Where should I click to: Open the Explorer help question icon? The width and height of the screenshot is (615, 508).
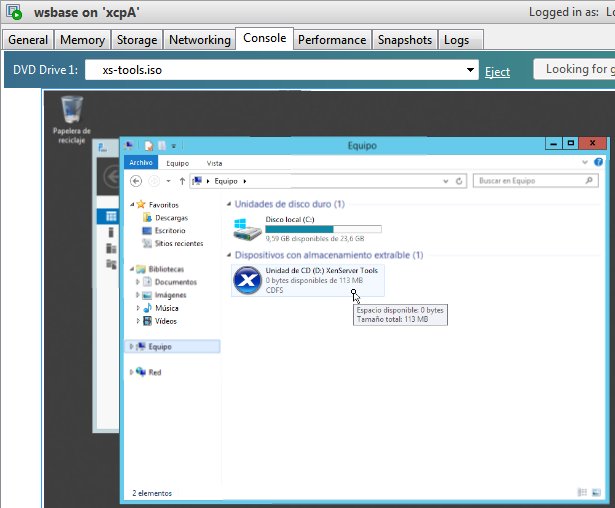click(x=598, y=162)
